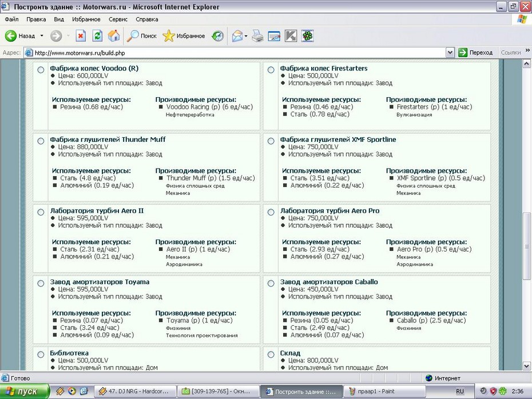Select Завод амортизаторов Toyama radio button
532x399 pixels.
pyautogui.click(x=41, y=284)
